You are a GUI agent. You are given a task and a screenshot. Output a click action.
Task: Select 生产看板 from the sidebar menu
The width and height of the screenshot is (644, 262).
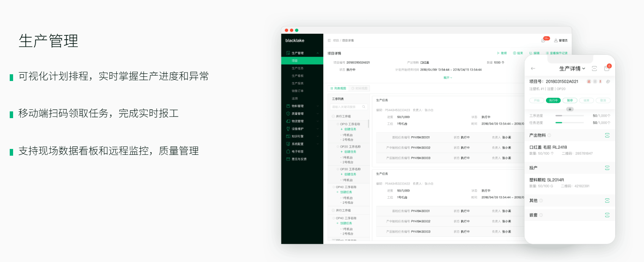(297, 76)
